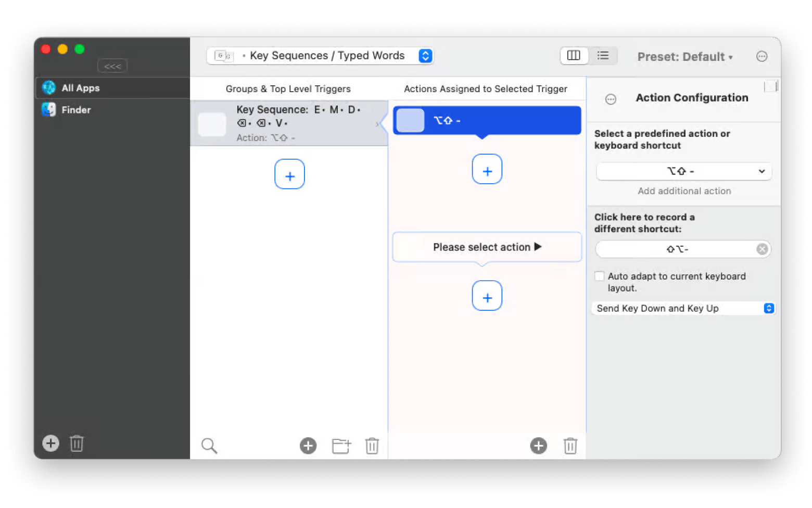
Task: Click Please select action button
Action: coord(487,247)
